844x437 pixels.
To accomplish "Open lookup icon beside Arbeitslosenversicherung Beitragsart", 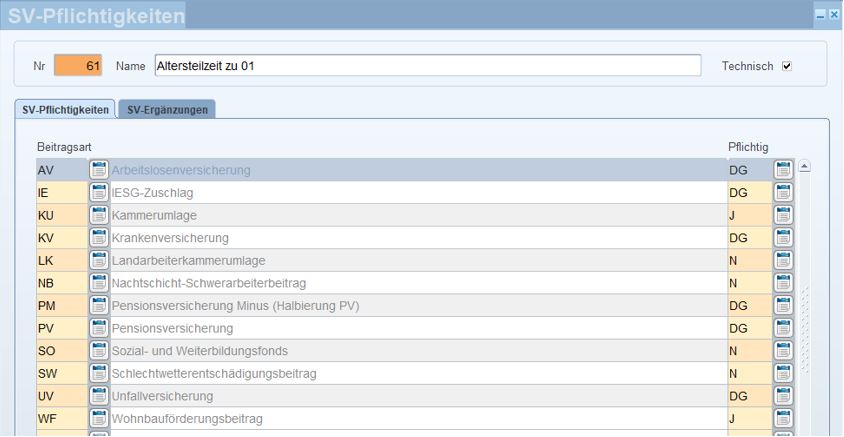I will click(x=98, y=170).
